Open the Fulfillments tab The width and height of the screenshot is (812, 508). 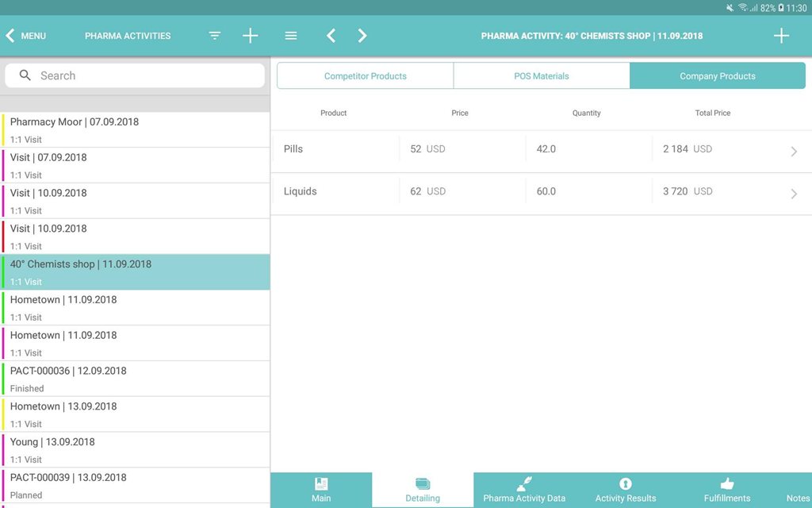[726, 490]
